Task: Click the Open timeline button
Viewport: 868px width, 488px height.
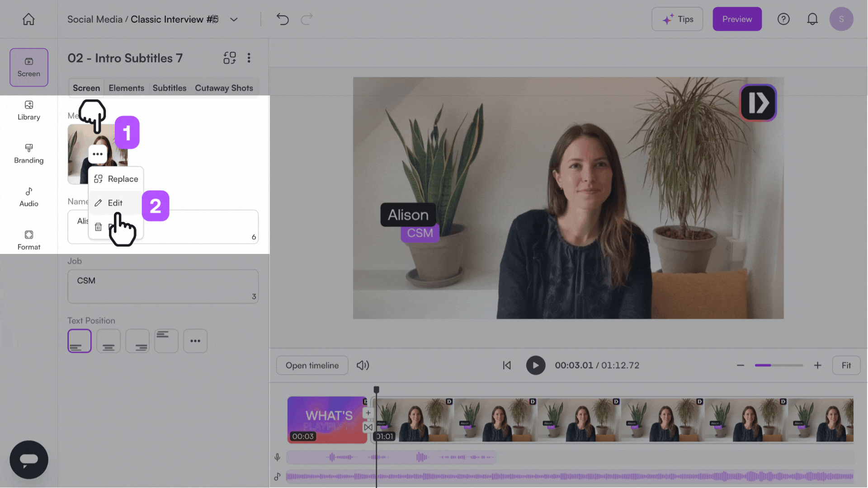Action: pos(312,365)
